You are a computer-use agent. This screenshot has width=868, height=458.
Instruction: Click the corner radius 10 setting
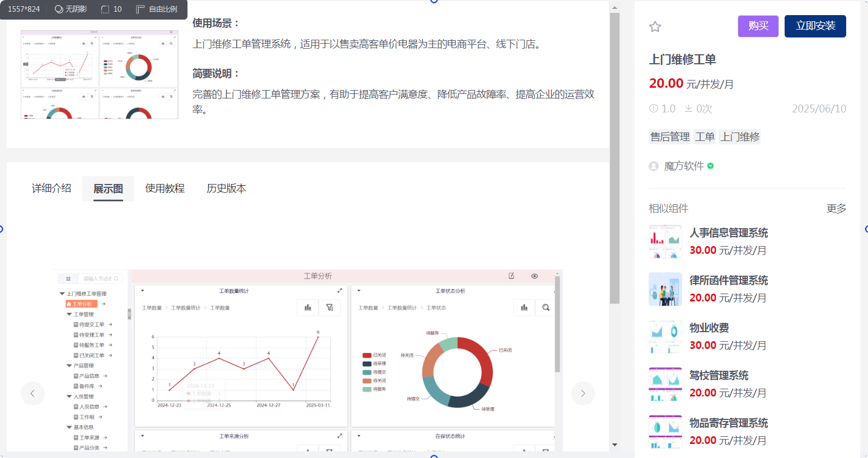pos(111,9)
